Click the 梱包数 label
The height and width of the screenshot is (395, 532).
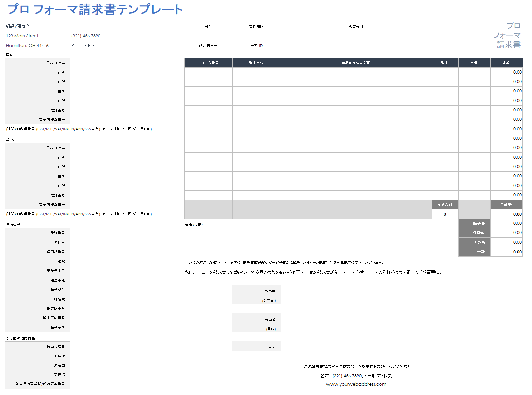(59, 299)
